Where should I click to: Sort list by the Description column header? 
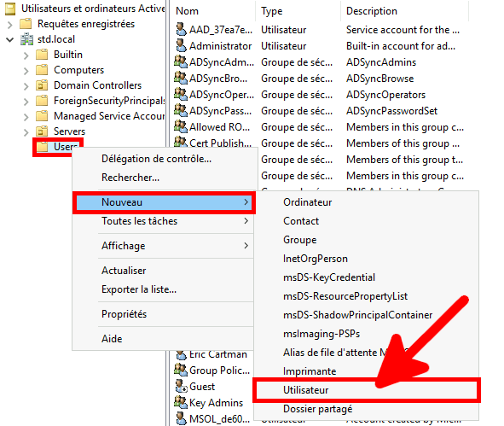pos(405,11)
